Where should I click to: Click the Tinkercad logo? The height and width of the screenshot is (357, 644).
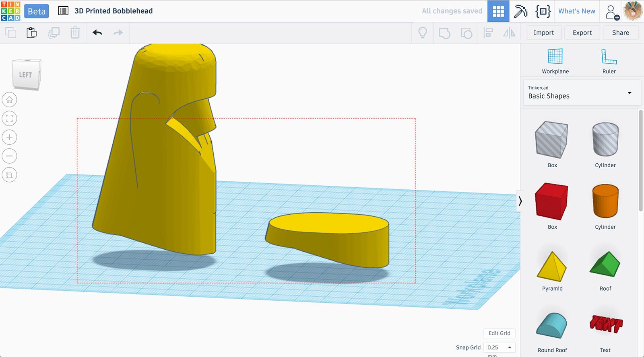tap(10, 11)
